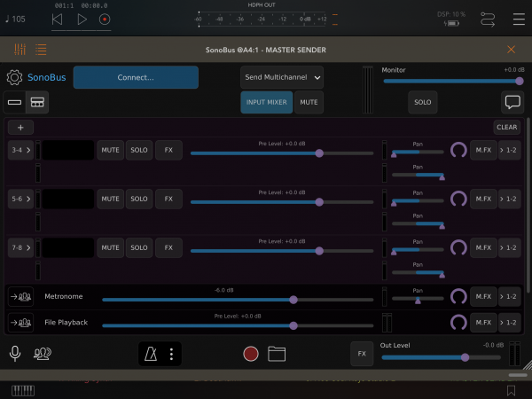The image size is (532, 399).
Task: Open FX for the 7-8 channel
Action: (168, 247)
